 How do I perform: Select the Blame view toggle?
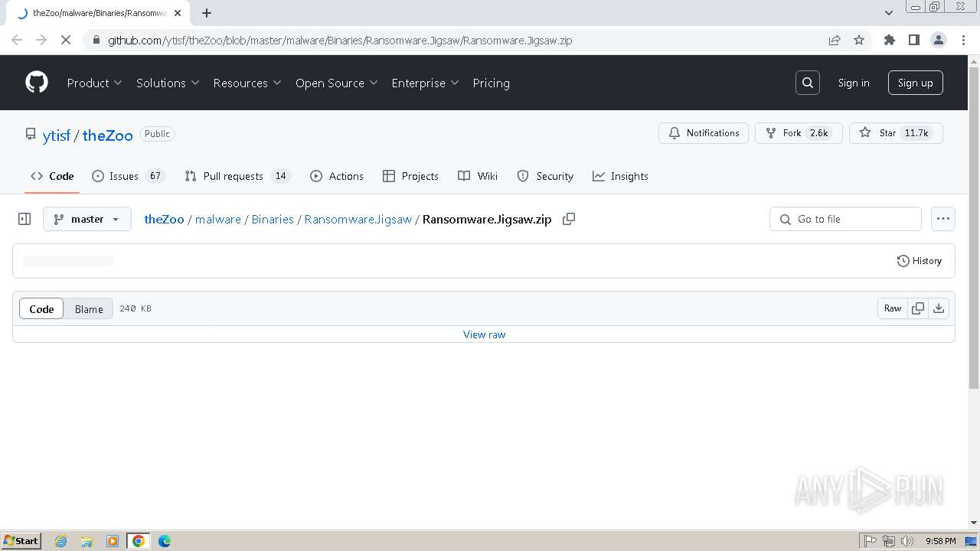[x=89, y=309]
